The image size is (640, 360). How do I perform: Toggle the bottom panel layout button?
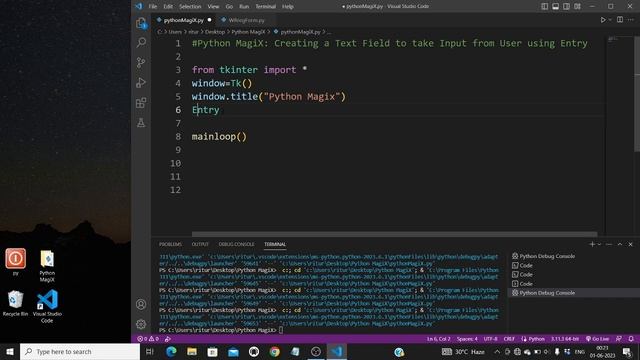click(x=556, y=6)
